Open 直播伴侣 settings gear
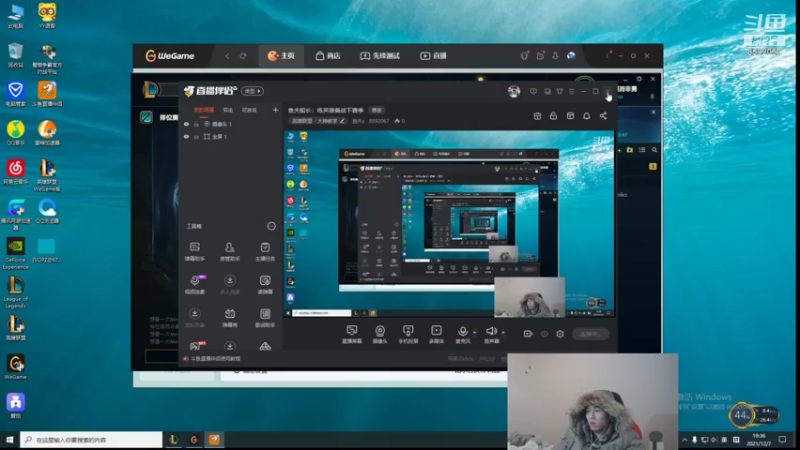Screen dimensions: 800x450 click(560, 334)
